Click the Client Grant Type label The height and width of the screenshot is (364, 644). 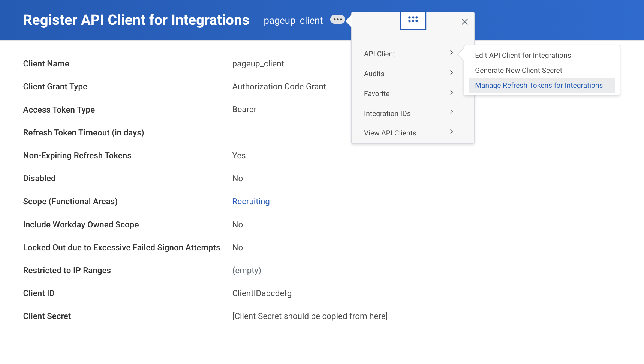click(x=55, y=87)
